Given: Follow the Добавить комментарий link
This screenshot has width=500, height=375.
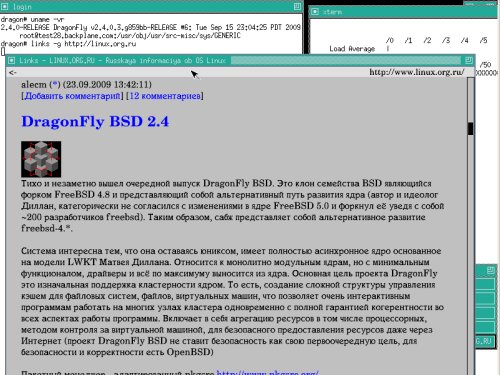Looking at the screenshot, I should (x=72, y=96).
